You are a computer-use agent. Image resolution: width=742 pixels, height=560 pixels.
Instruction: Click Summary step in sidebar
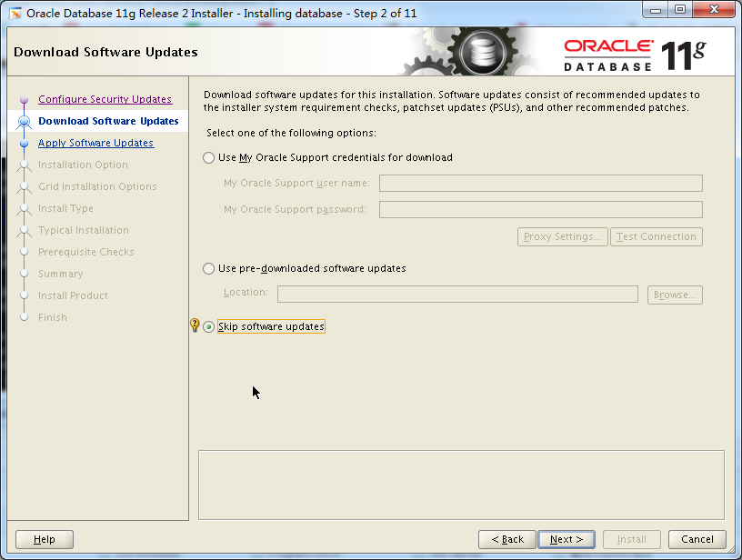click(x=61, y=274)
